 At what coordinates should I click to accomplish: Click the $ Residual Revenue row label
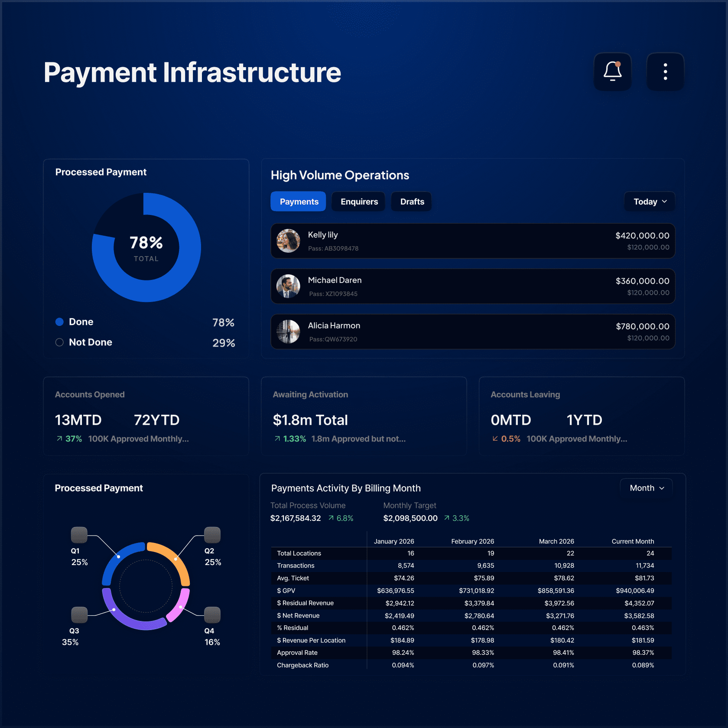305,603
